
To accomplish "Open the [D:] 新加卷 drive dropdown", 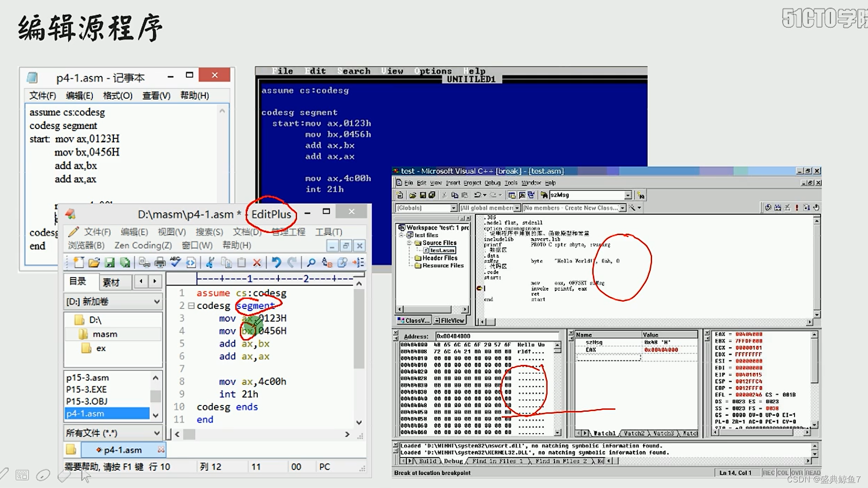I will pos(156,301).
